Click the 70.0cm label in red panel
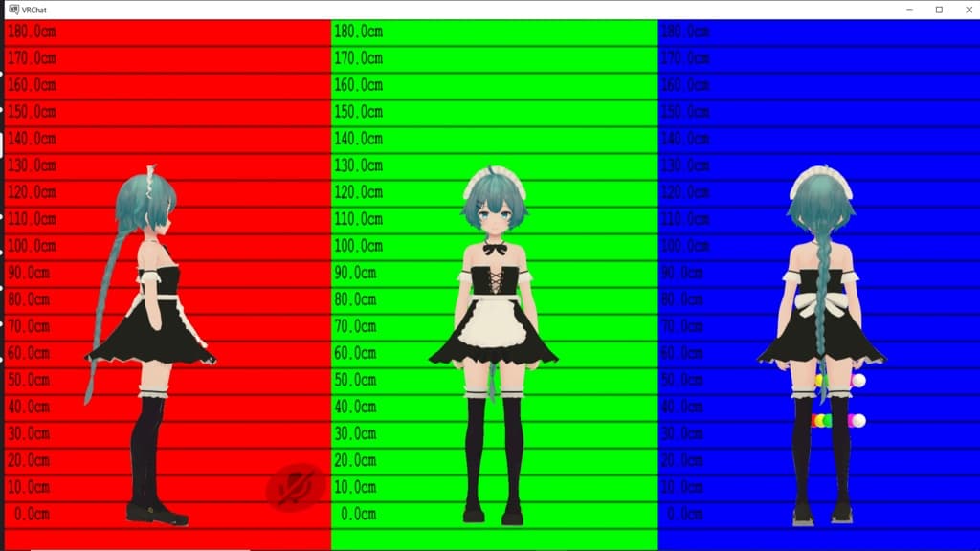Screen dimensions: 980x551 click(x=29, y=327)
